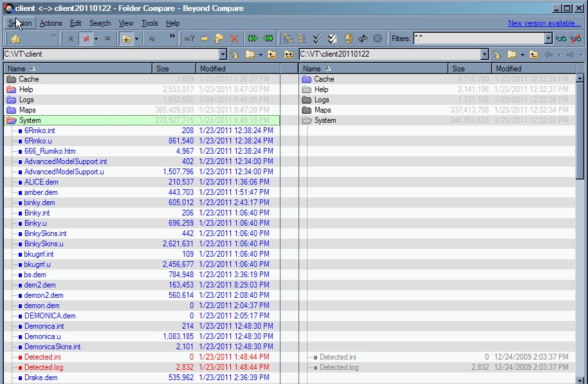Open left pane browse folder dropdown arrow

point(261,55)
